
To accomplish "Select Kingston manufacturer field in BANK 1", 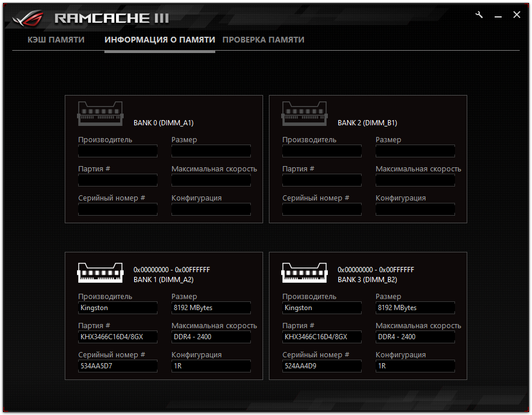I will (x=118, y=308).
